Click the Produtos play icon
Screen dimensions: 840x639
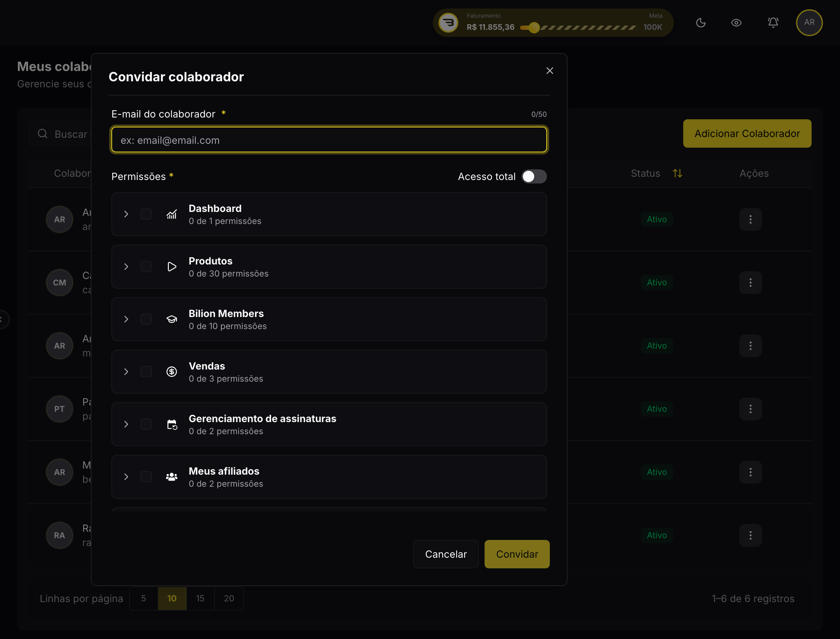click(x=172, y=267)
